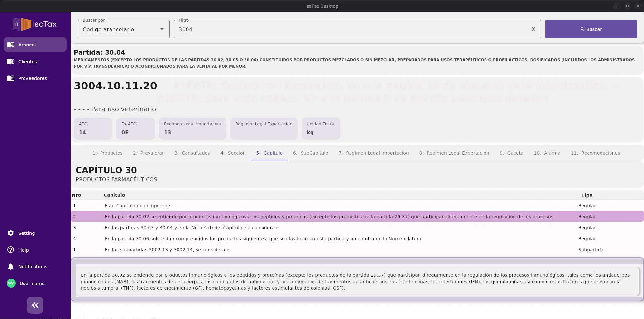Open Notifications bell icon
This screenshot has width=644, height=319.
point(10,266)
